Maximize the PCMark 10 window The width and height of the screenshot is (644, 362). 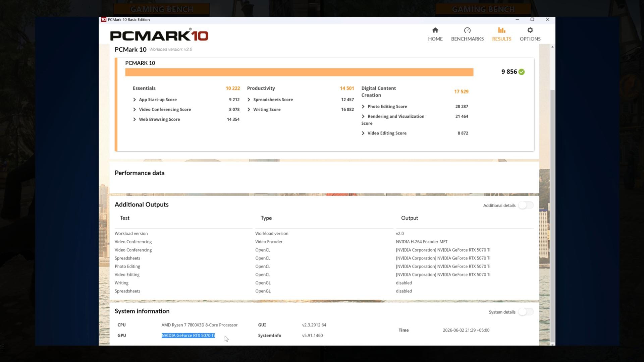click(x=532, y=19)
